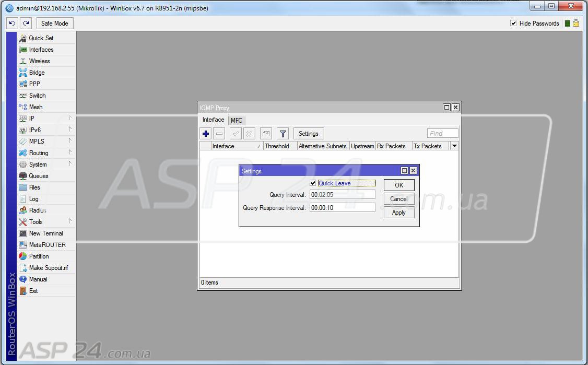The image size is (588, 365).
Task: Uncheck the Hide Passwords checkbox
Action: (x=513, y=23)
